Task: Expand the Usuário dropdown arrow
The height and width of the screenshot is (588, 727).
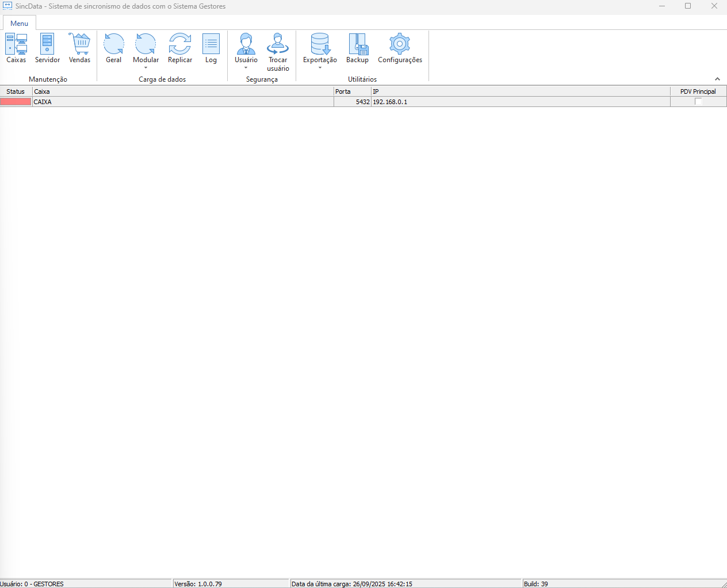Action: coord(246,68)
